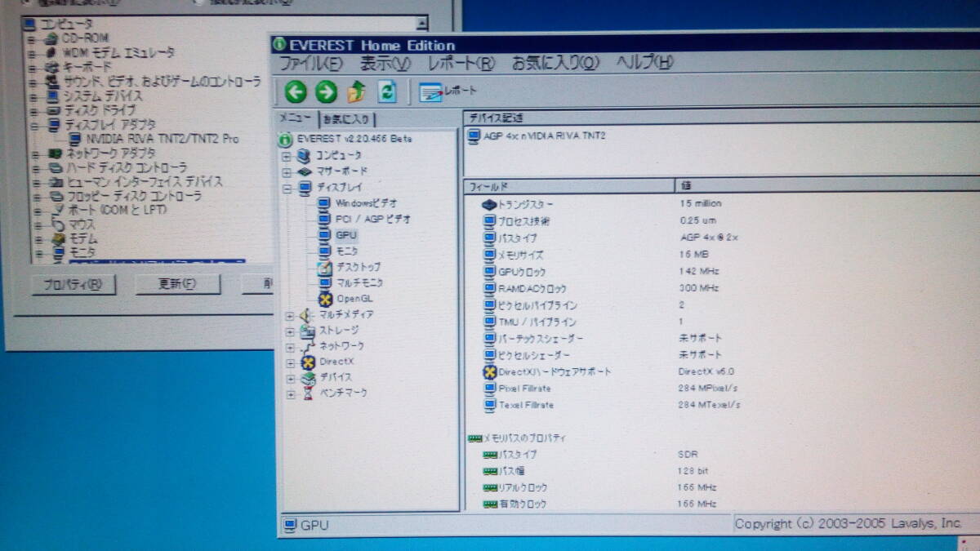Switch to the お気に入り tab in left pane

pyautogui.click(x=345, y=119)
